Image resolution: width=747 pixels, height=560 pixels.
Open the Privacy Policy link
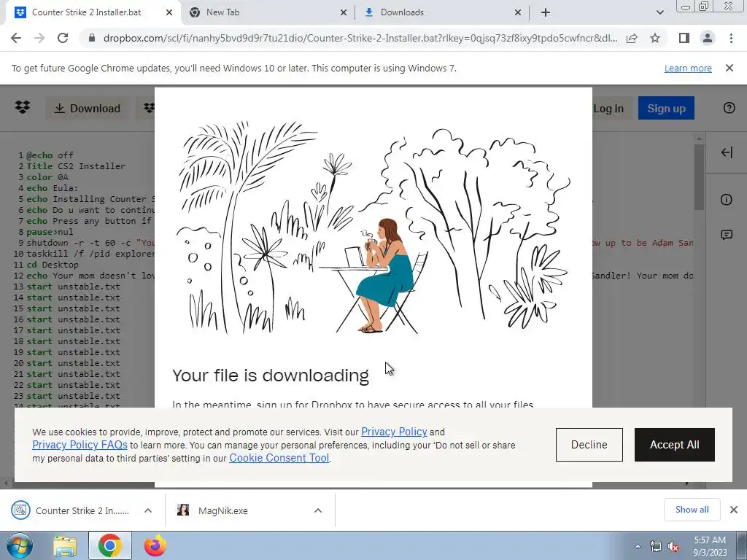pyautogui.click(x=394, y=432)
